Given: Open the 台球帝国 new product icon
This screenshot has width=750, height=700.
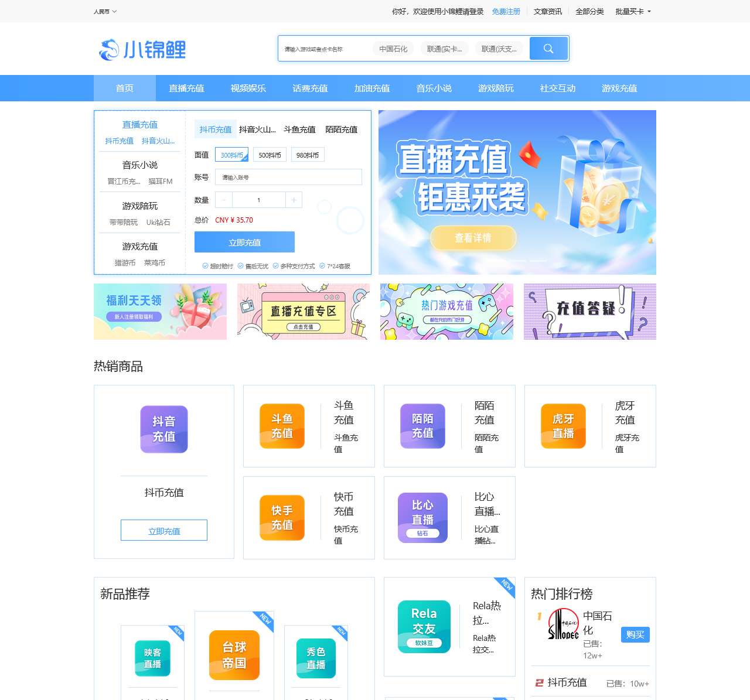Looking at the screenshot, I should 234,655.
